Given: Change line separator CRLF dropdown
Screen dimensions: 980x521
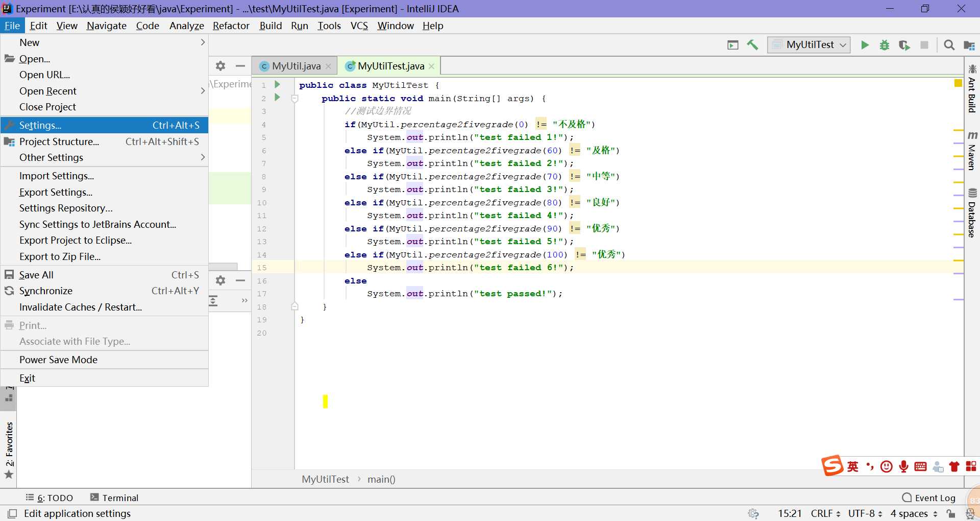Looking at the screenshot, I should click(825, 513).
